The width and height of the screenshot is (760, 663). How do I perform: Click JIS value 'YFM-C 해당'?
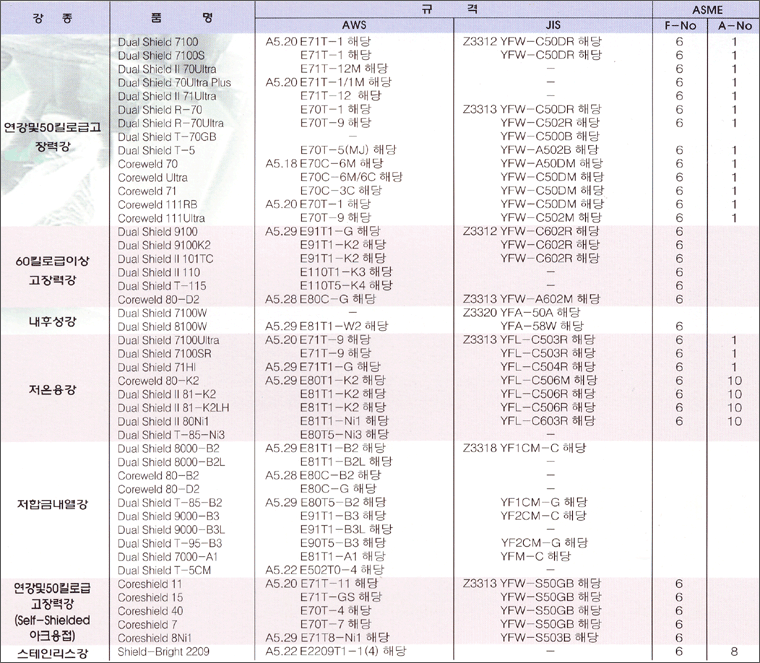pos(536,556)
